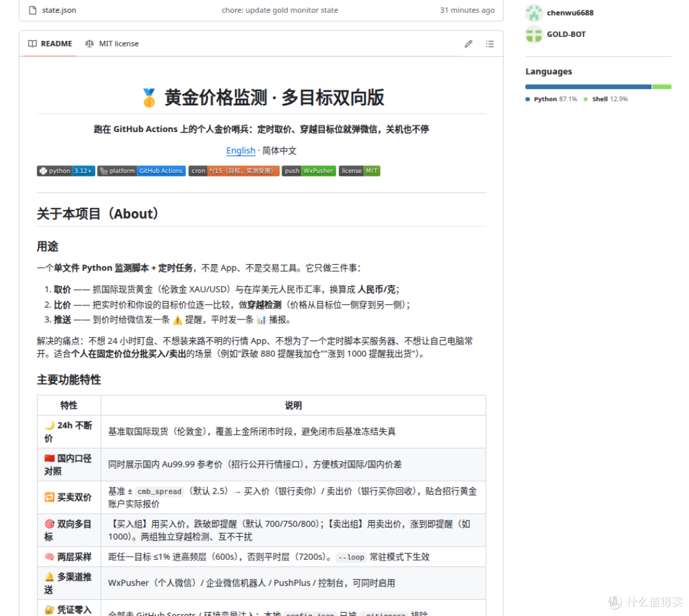Click the license MIT badge
689x616 pixels.
[359, 171]
